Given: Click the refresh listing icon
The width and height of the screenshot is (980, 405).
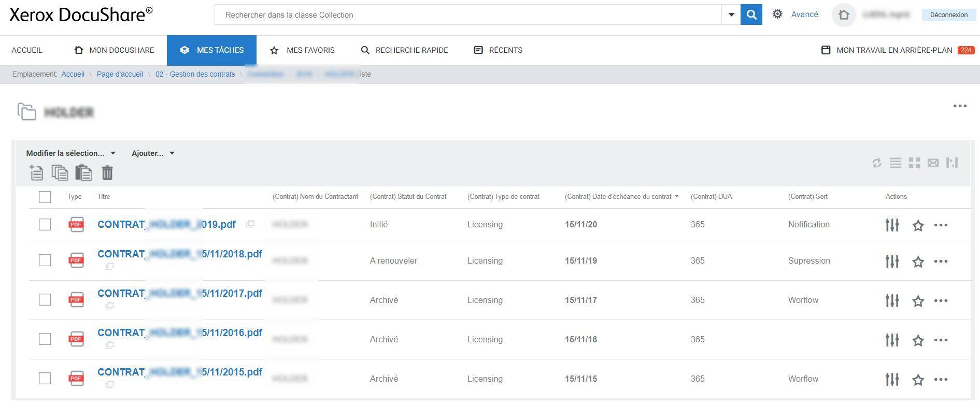Looking at the screenshot, I should [877, 163].
